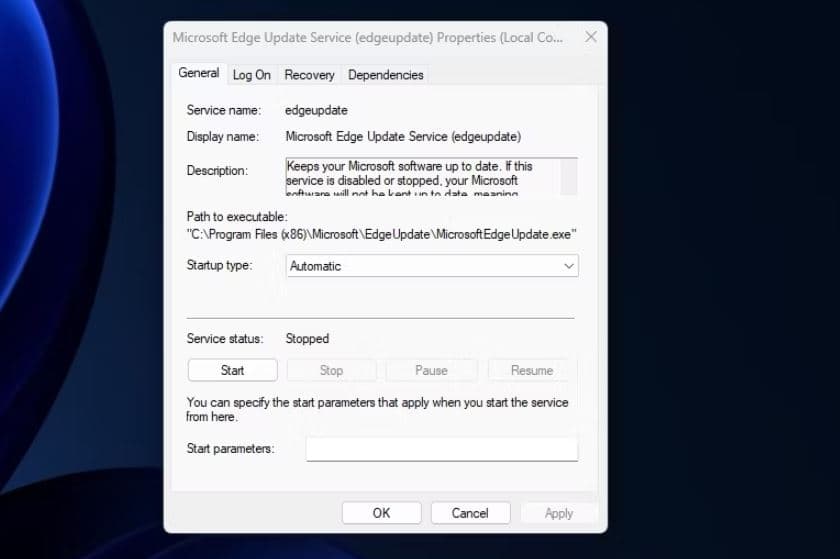Click the edgeupdate service name value

coord(316,110)
